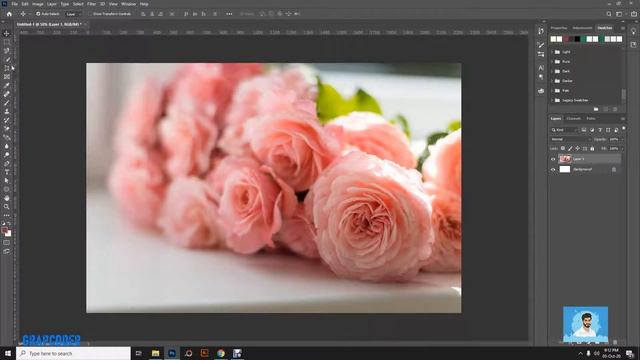The image size is (640, 360).
Task: Open the Window menu
Action: 129,4
